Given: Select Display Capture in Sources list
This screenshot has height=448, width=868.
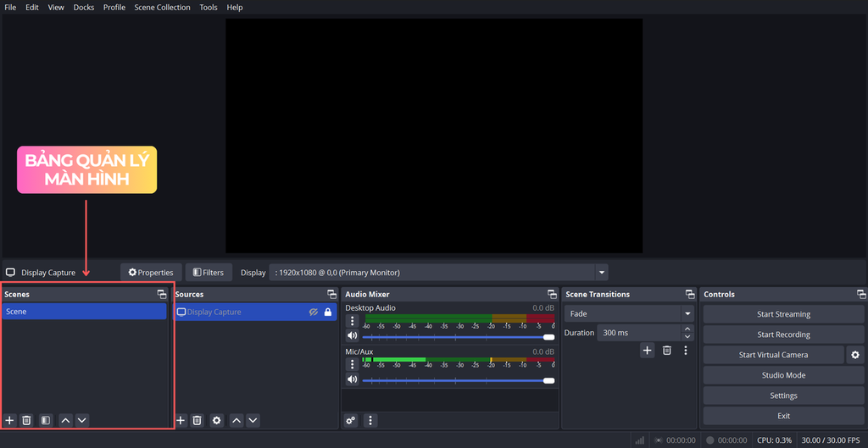Looking at the screenshot, I should click(x=255, y=312).
